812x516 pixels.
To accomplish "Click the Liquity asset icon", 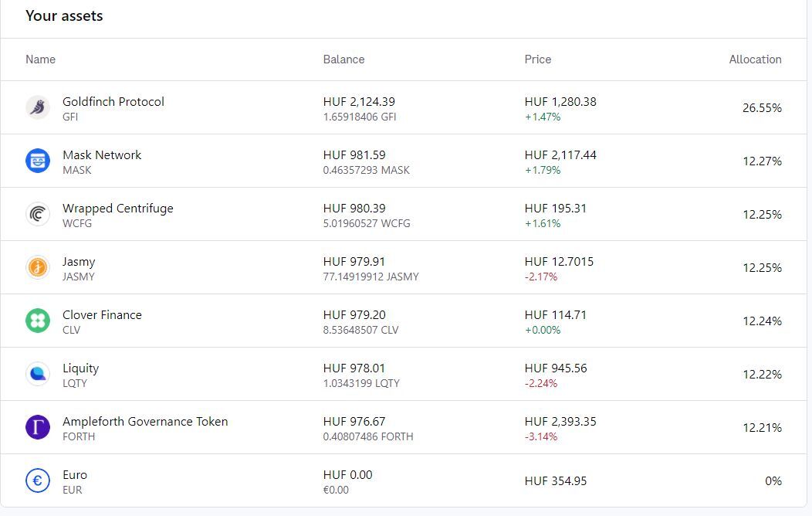I will pos(38,374).
